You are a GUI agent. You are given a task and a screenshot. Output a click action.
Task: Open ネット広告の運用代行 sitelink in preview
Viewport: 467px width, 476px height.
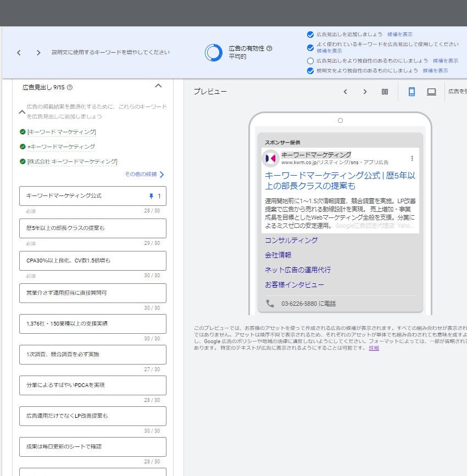coord(298,270)
